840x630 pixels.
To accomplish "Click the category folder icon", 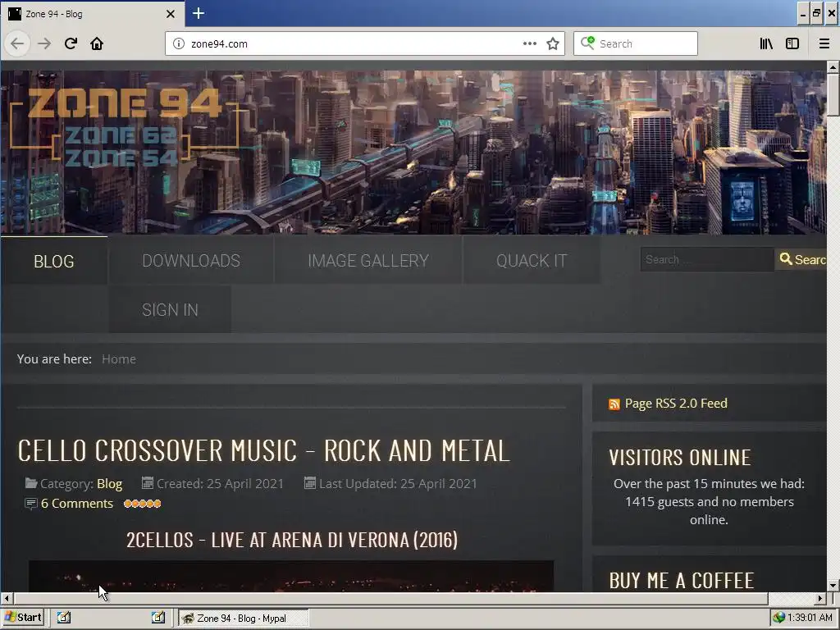I will [31, 483].
